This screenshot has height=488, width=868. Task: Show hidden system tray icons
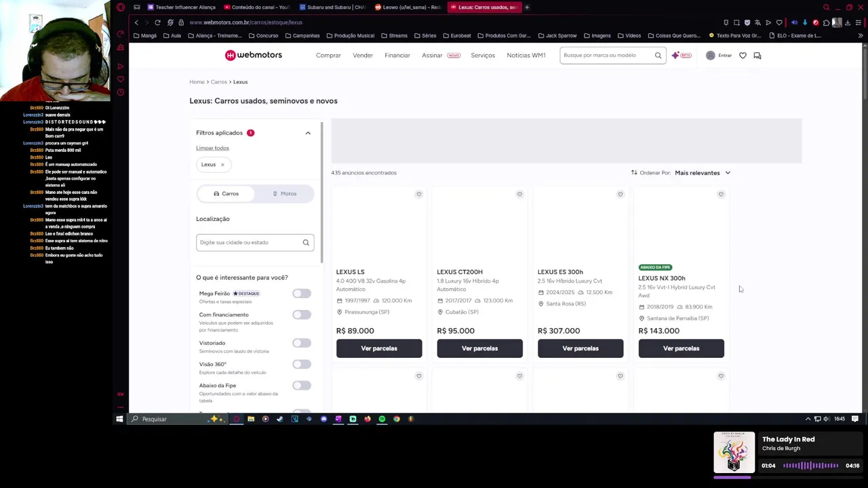[808, 419]
